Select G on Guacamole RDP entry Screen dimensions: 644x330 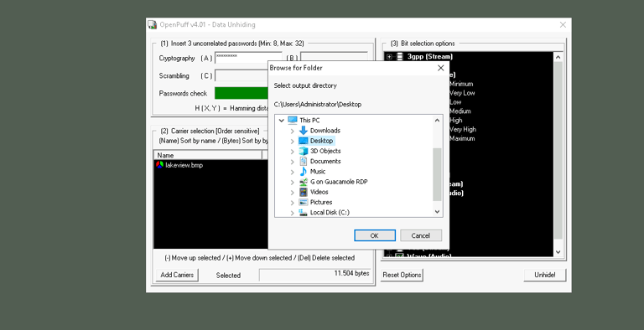[x=339, y=182]
